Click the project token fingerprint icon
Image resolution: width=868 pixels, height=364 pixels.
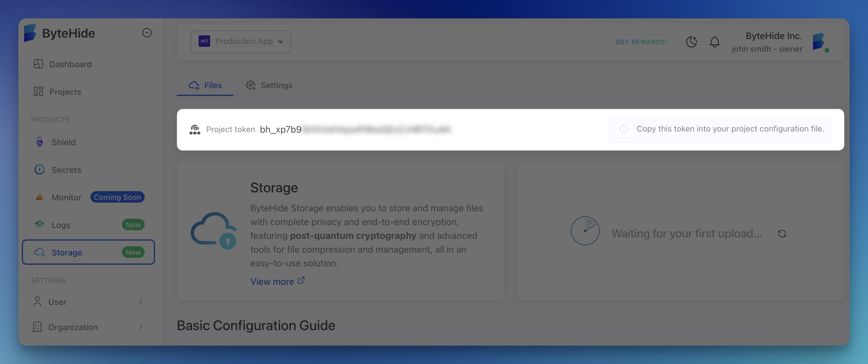195,129
